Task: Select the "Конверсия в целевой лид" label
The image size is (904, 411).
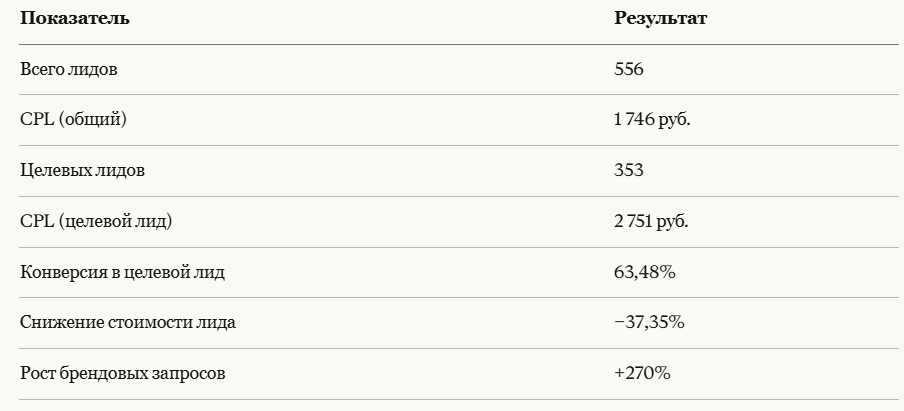Action: click(x=129, y=272)
